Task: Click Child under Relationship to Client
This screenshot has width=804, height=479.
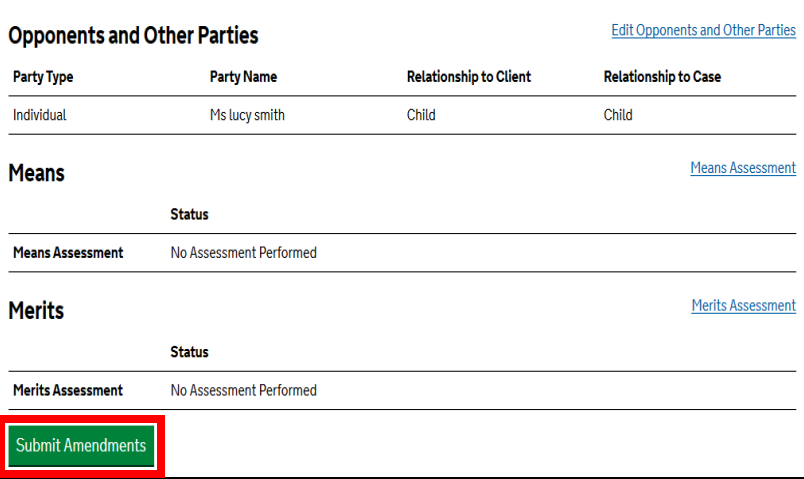Action: point(421,115)
